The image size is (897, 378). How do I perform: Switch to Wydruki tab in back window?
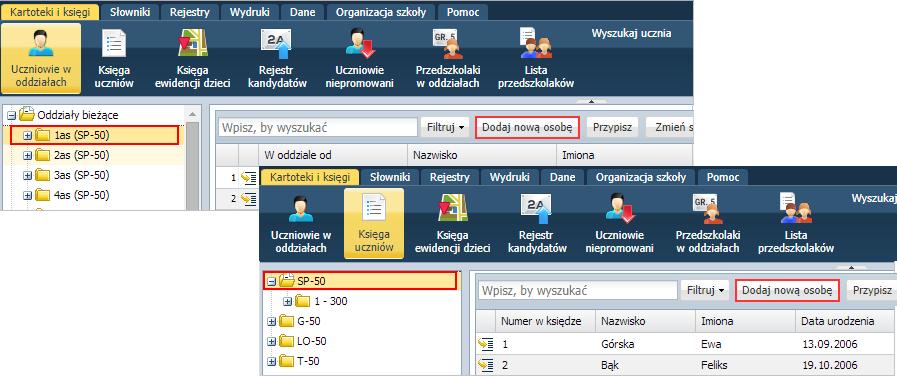click(249, 12)
